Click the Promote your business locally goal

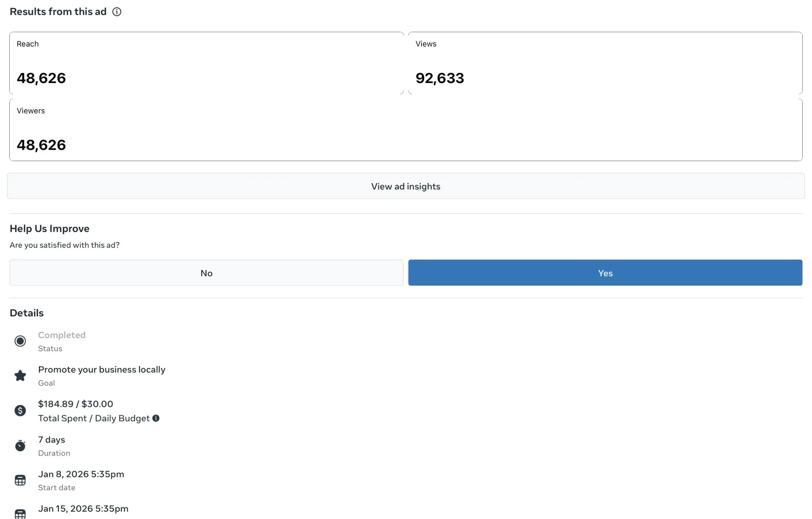click(101, 370)
